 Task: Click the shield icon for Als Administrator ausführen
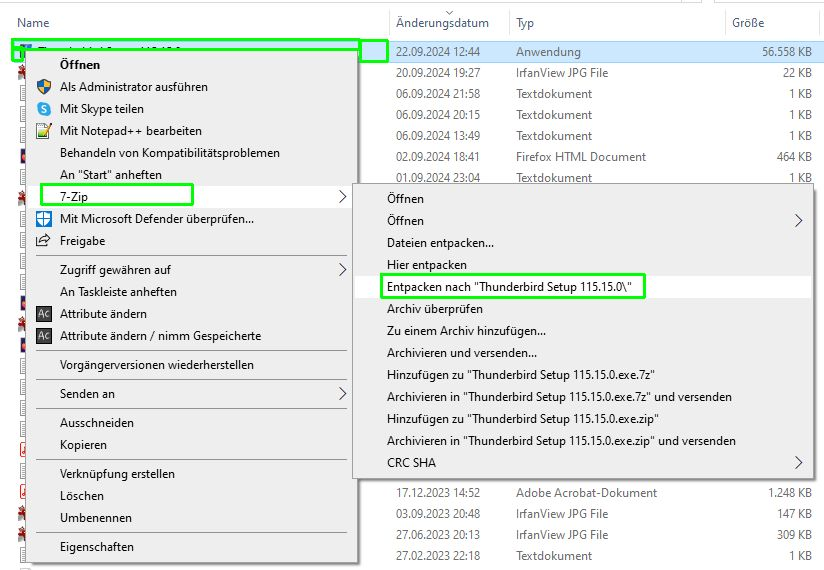[44, 87]
